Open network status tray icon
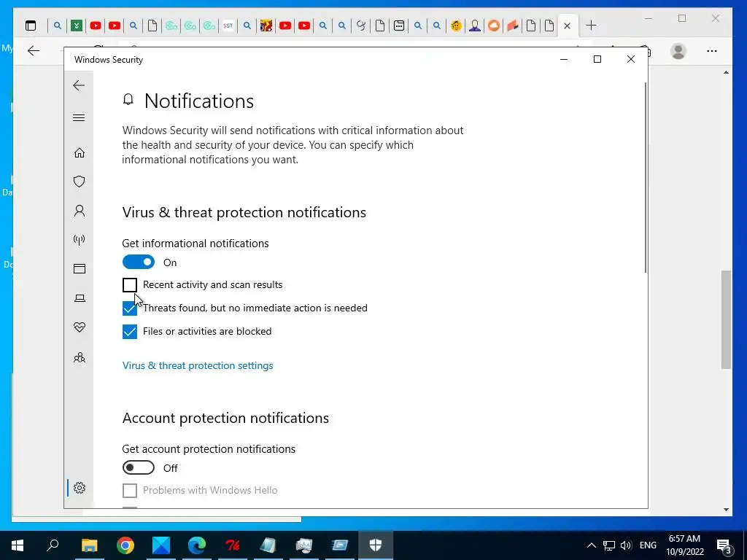 point(609,545)
